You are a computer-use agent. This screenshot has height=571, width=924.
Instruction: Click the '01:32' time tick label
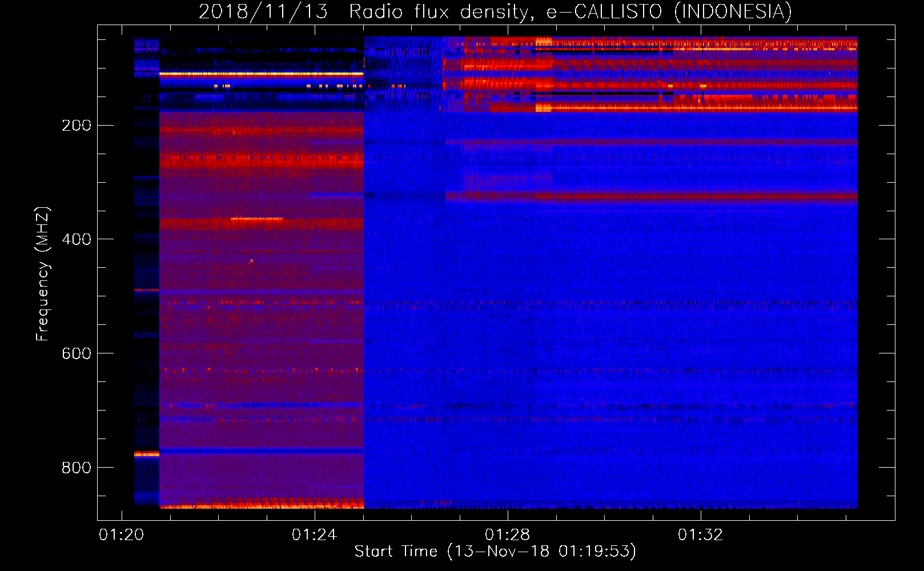(700, 535)
